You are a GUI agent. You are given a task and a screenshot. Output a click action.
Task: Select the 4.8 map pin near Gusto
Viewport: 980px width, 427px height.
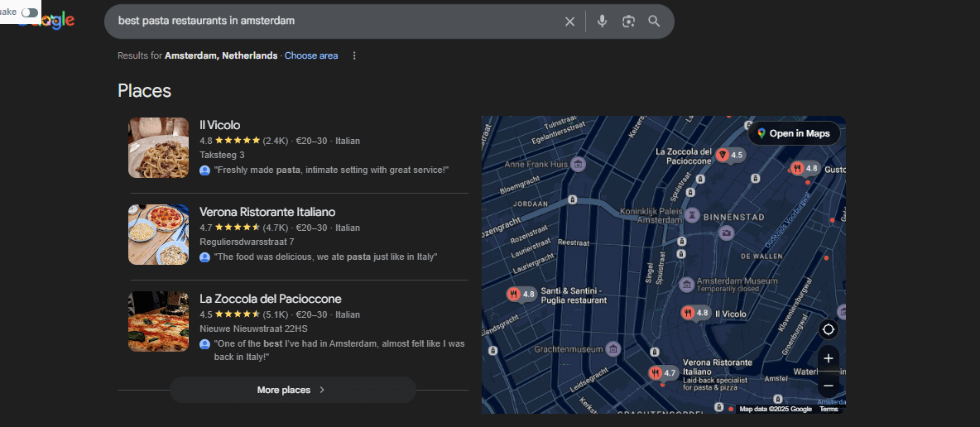point(805,168)
